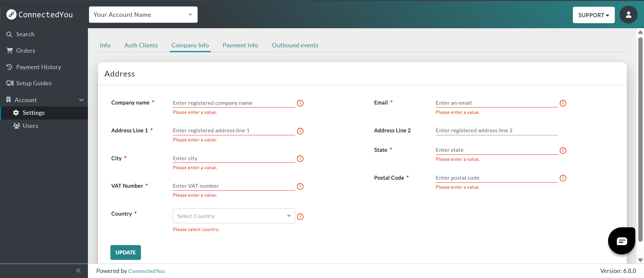Expand the SUPPORT dropdown menu
This screenshot has height=278, width=644.
coord(593,15)
